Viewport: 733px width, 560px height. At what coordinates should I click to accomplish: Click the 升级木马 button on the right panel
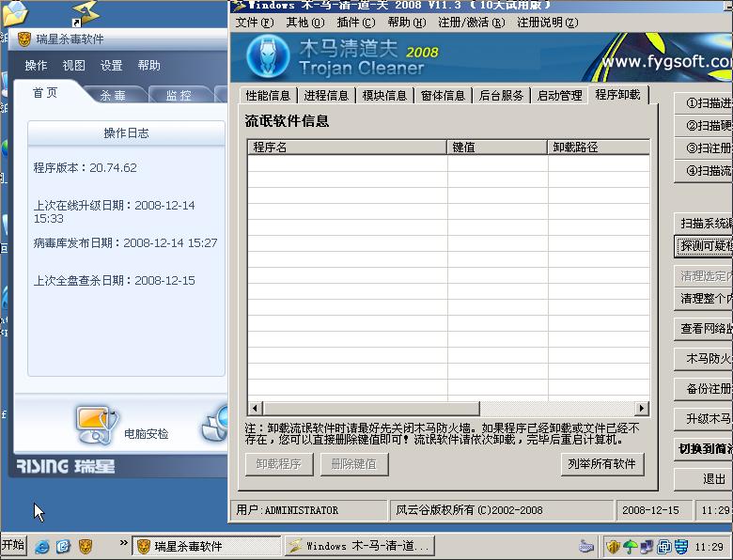(704, 418)
